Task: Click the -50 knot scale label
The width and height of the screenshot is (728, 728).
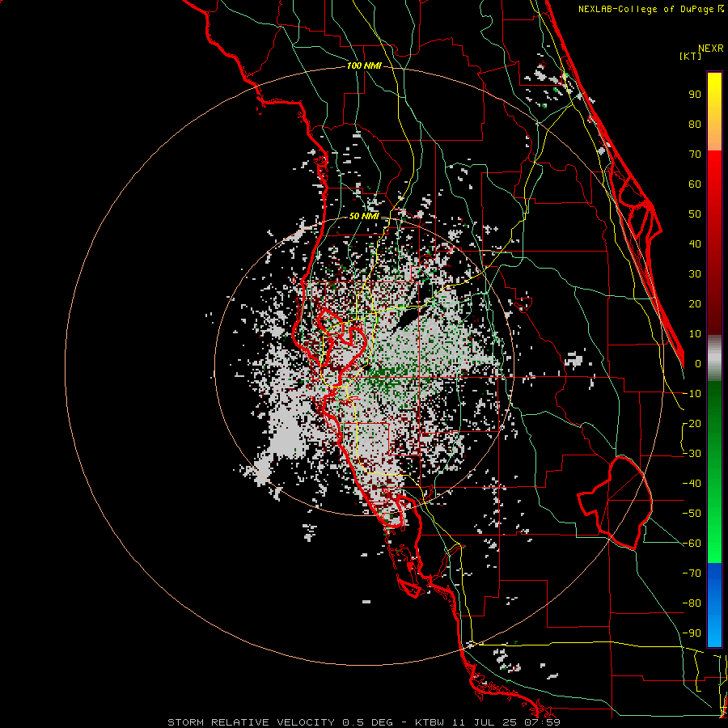Action: tap(692, 514)
